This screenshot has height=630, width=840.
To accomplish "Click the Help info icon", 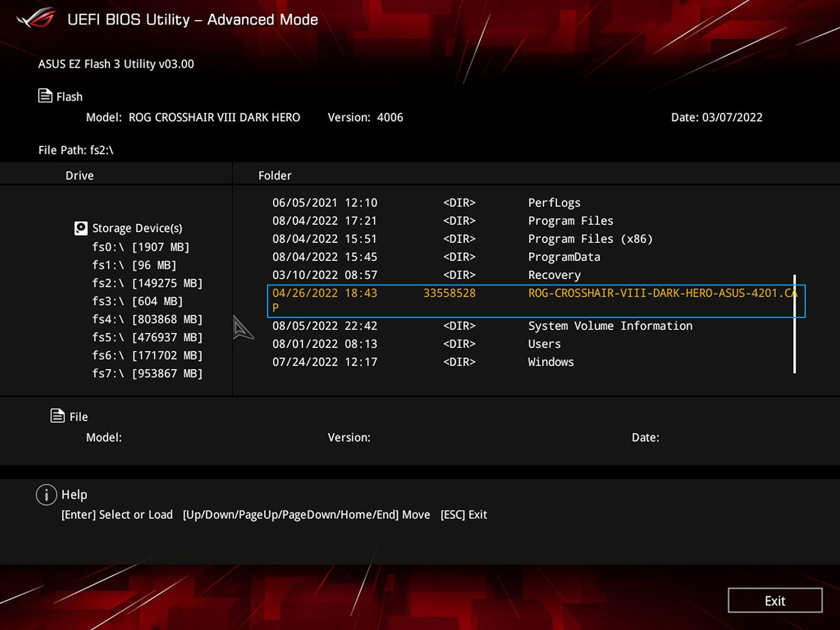I will [x=46, y=494].
